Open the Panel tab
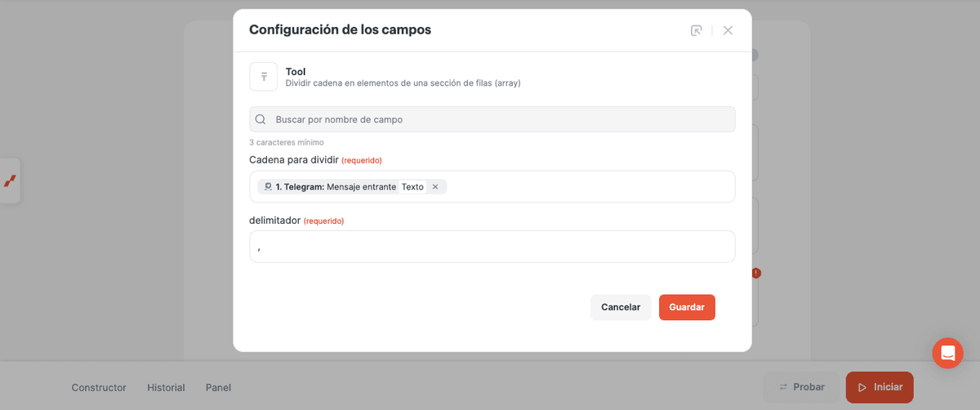 click(x=218, y=387)
